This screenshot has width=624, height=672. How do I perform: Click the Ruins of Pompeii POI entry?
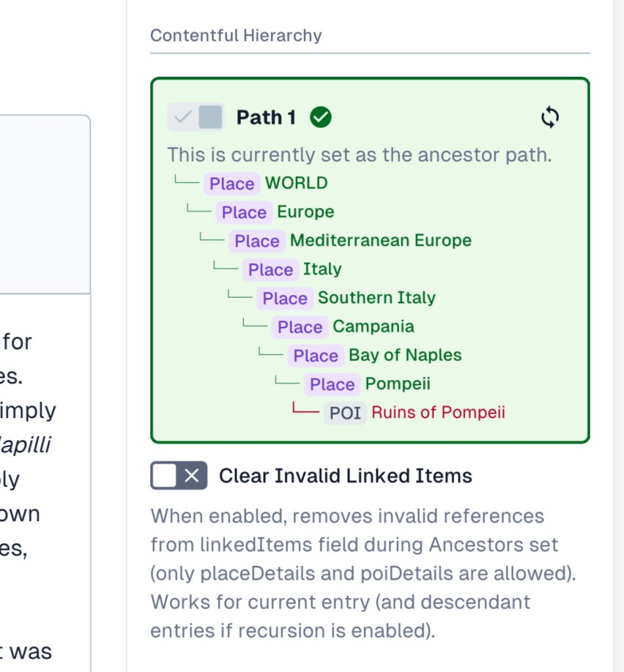coord(438,413)
